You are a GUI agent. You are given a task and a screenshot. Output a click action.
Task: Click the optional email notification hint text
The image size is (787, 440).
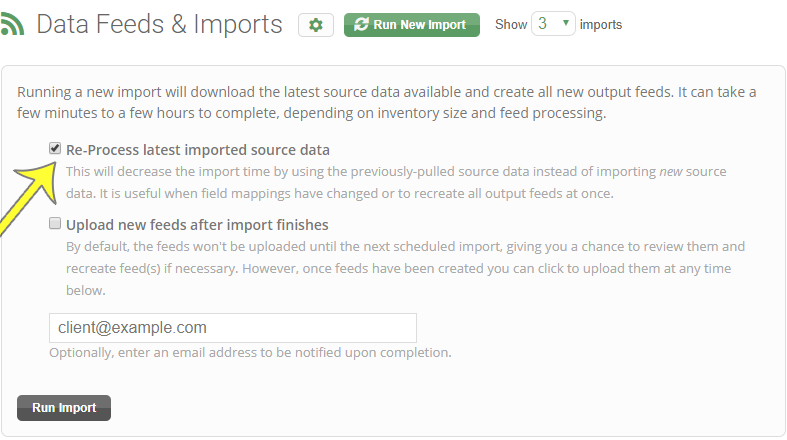pyautogui.click(x=250, y=353)
